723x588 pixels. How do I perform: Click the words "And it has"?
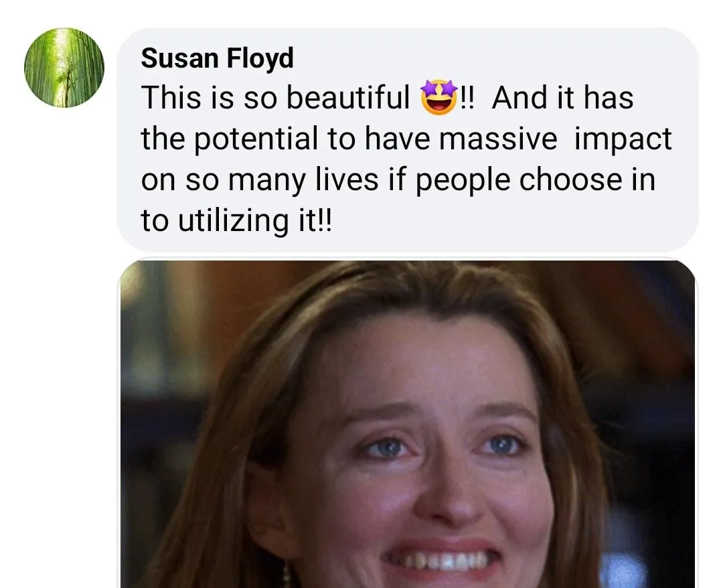point(562,98)
